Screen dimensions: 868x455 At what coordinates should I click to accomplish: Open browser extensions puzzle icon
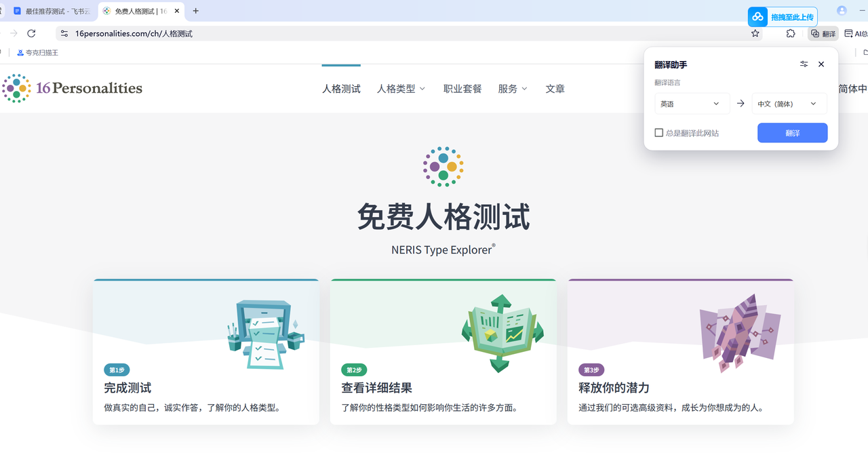tap(791, 33)
